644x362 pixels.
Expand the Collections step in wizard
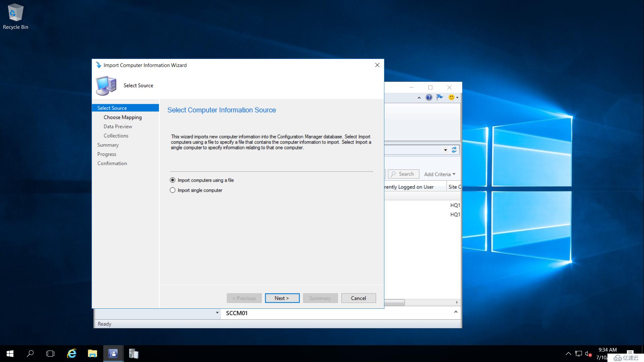115,135
